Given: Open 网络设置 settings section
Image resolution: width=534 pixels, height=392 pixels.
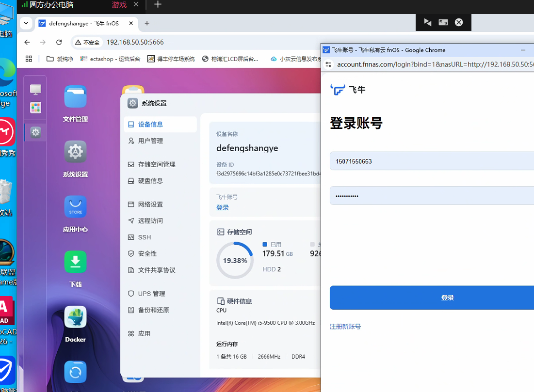Looking at the screenshot, I should [x=160, y=204].
